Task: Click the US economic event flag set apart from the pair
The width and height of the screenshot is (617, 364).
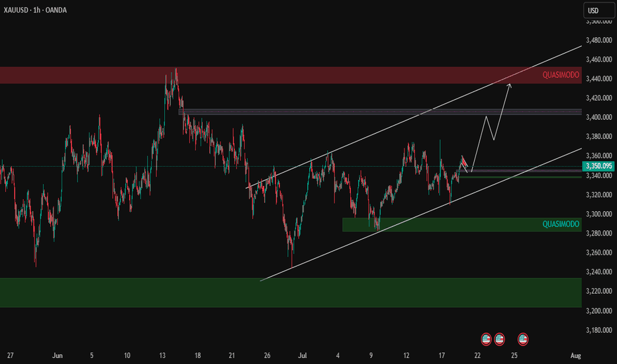Action: pos(523,339)
